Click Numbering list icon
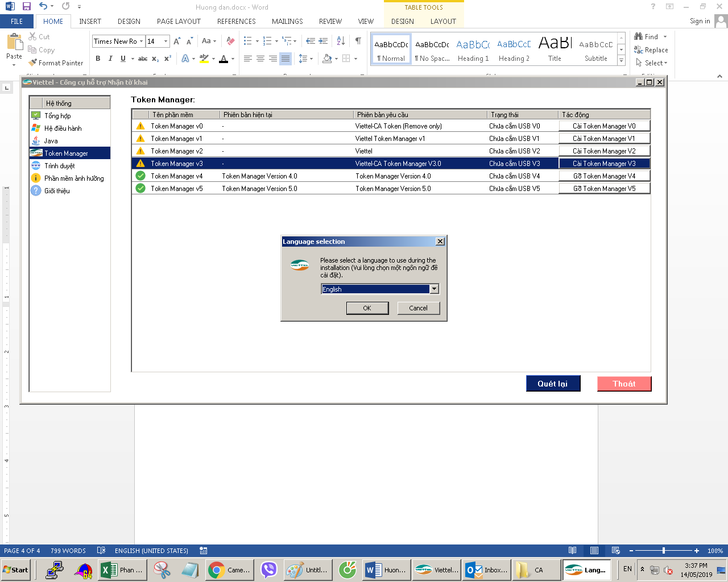 (267, 41)
